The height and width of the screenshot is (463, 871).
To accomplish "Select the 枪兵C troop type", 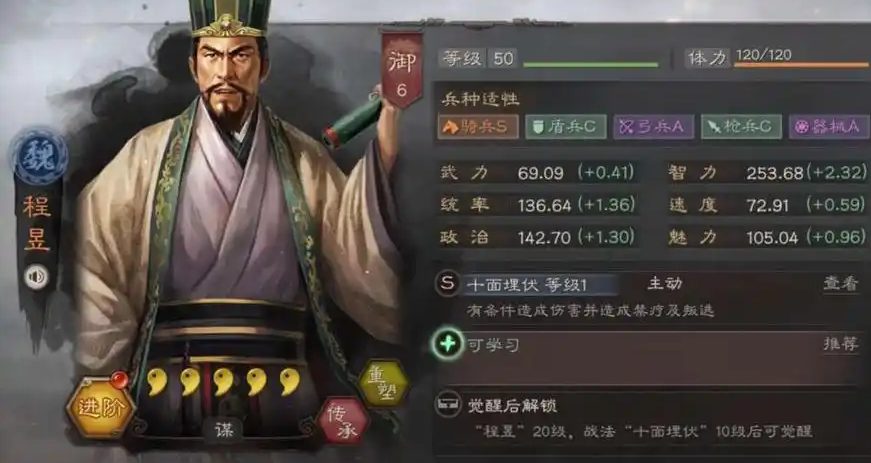I will pos(741,127).
